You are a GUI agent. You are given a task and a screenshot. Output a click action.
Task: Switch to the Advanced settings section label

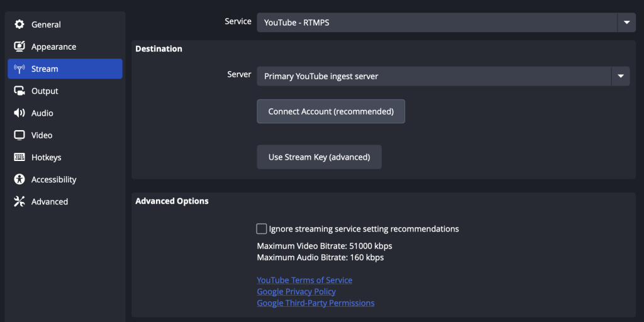coord(50,202)
